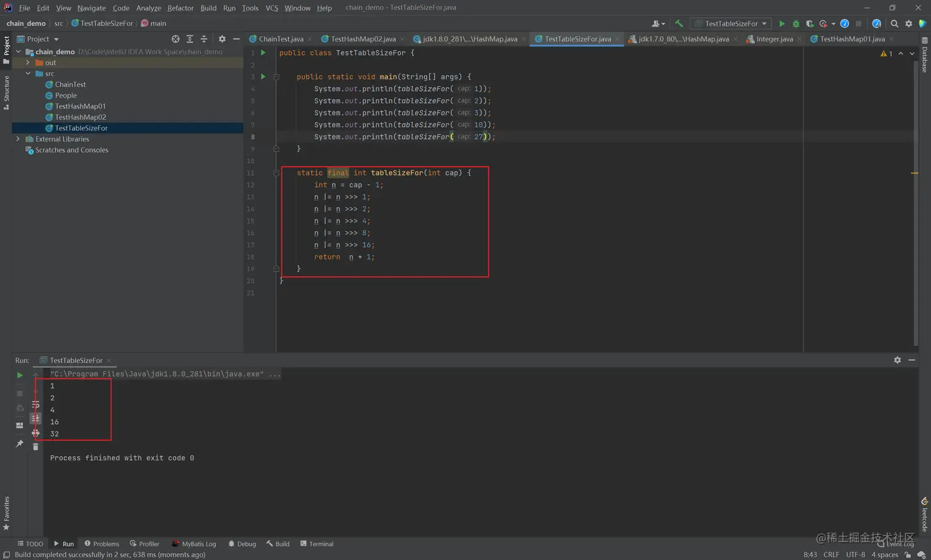This screenshot has height=560, width=931.
Task: Toggle Project tool window stripe button
Action: (x=6, y=49)
